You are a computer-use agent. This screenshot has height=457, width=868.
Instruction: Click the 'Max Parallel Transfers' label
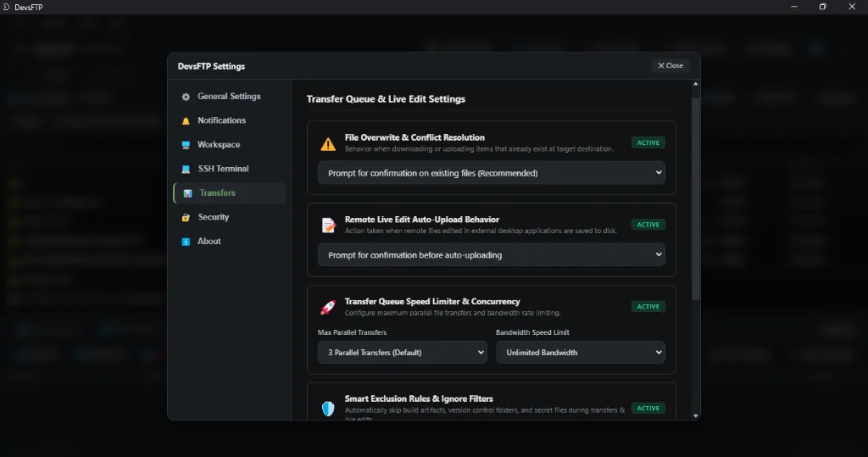point(352,332)
